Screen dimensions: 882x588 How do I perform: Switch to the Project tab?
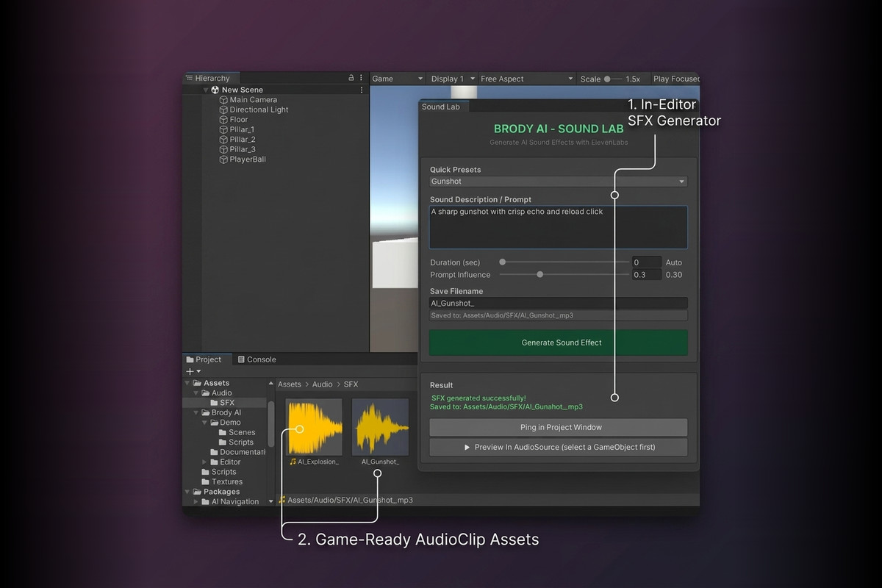[207, 359]
